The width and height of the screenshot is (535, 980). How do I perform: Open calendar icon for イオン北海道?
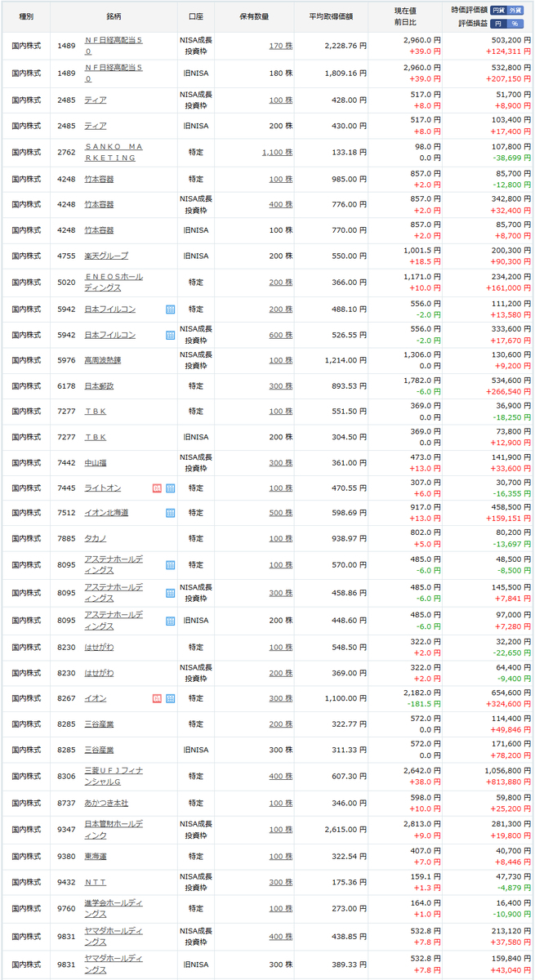[x=171, y=513]
